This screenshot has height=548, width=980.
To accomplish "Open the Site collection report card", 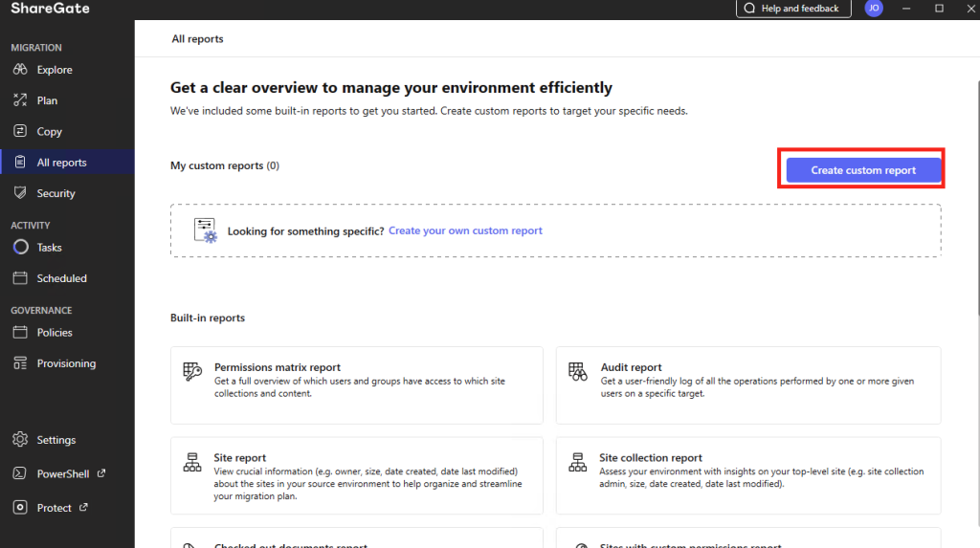I will pyautogui.click(x=748, y=475).
